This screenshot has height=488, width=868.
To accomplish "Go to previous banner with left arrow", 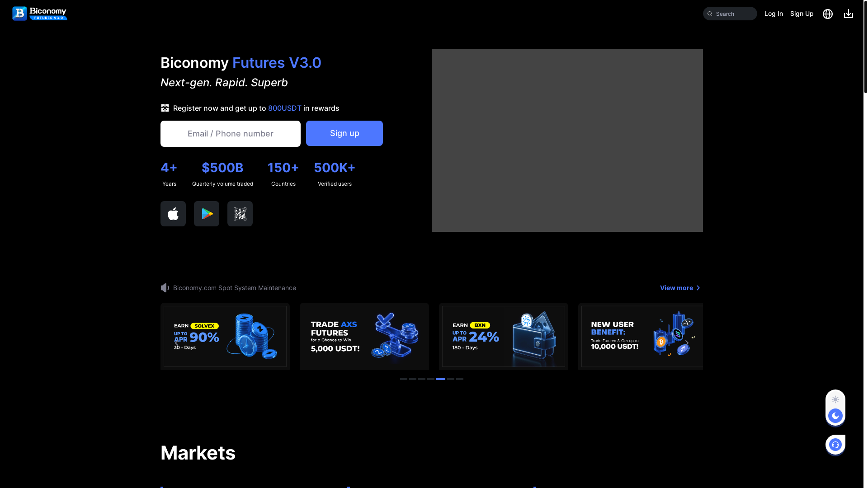I will (177, 343).
